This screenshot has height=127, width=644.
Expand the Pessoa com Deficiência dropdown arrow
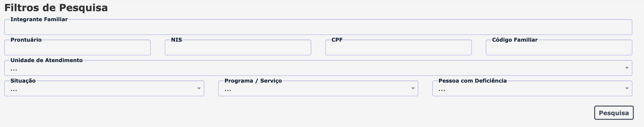pyautogui.click(x=627, y=88)
